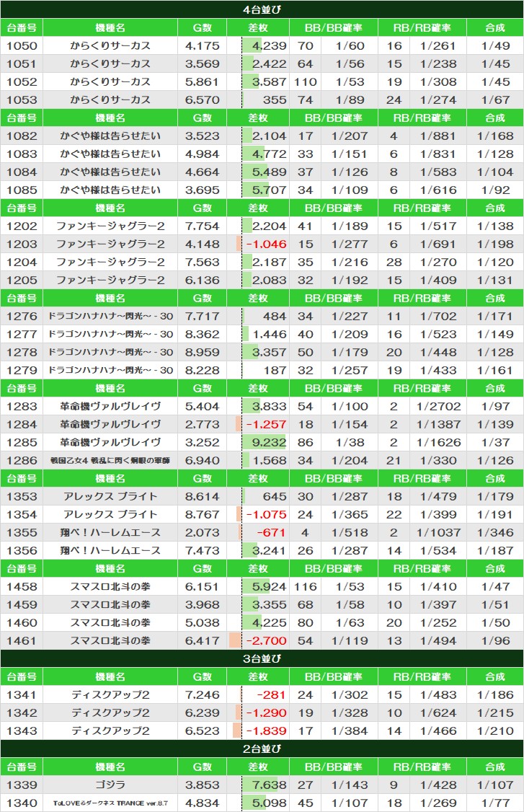Click the RB rate 1/2702

click(x=438, y=406)
